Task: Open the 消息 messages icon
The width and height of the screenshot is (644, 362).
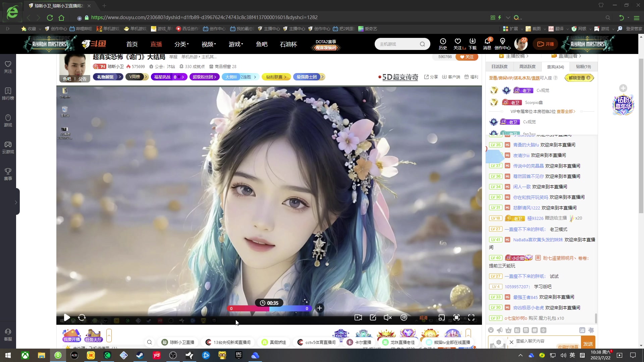Action: pyautogui.click(x=488, y=44)
